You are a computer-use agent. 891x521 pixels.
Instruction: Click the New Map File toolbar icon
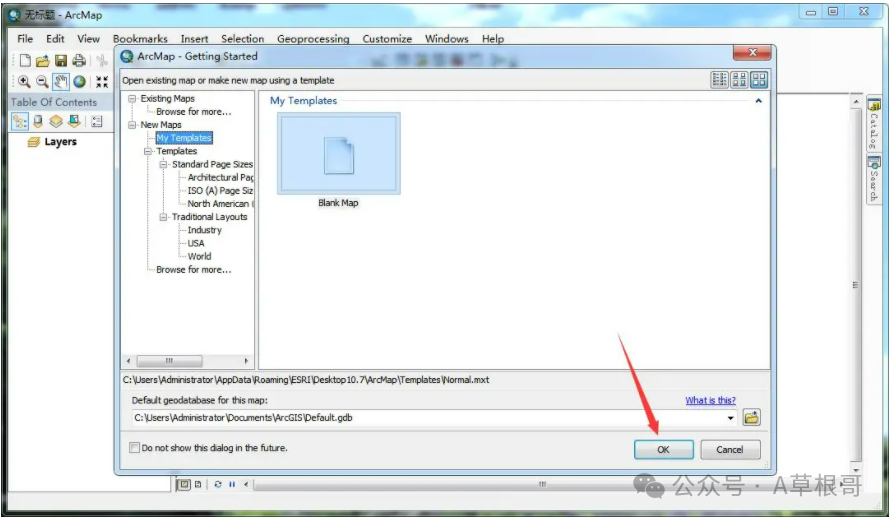25,61
